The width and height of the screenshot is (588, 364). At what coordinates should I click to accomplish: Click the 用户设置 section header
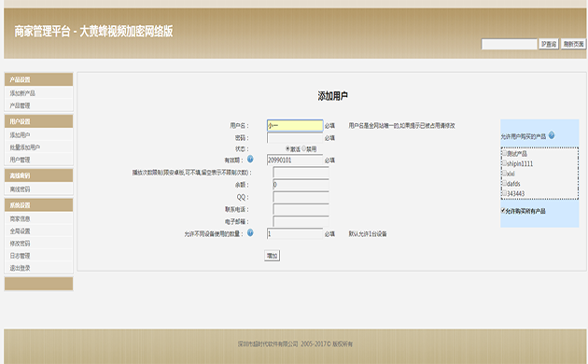38,121
